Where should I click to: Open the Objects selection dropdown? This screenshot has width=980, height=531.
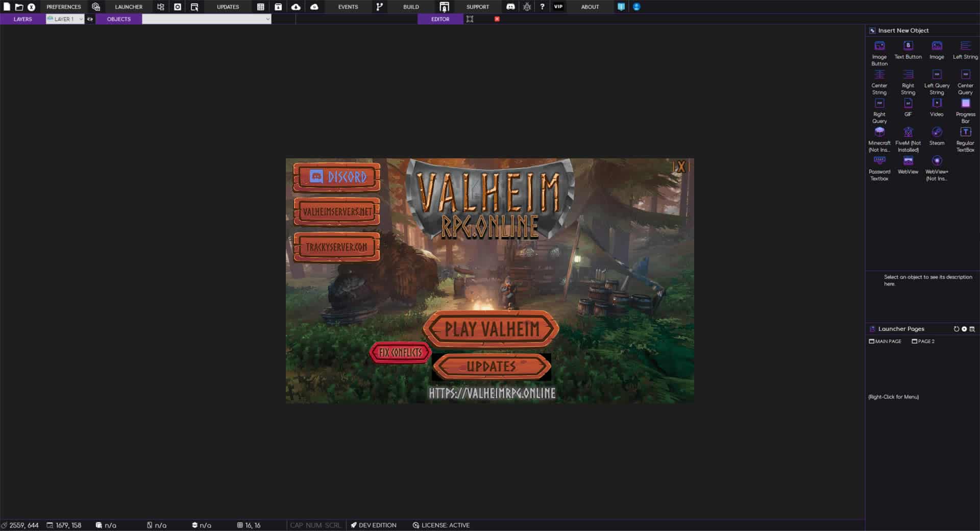click(206, 18)
